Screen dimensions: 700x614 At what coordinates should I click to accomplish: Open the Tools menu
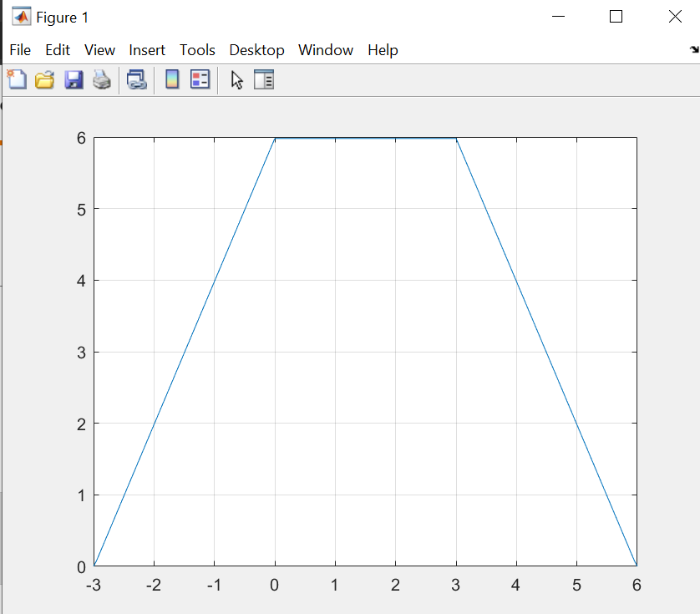[x=197, y=50]
